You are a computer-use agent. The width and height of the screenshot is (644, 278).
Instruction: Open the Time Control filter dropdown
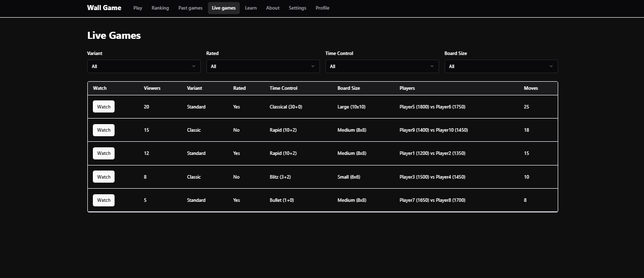[x=382, y=66]
